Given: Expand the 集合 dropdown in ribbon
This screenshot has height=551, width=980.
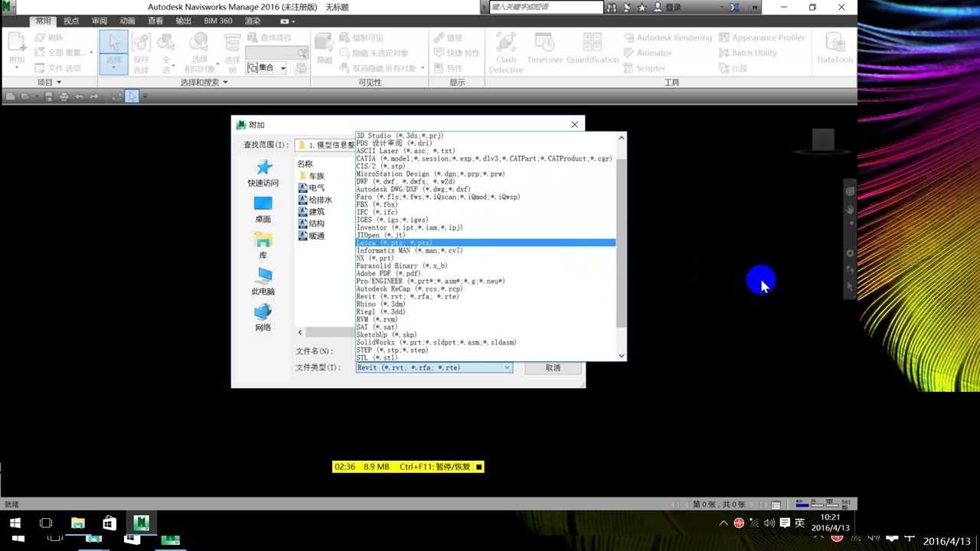Looking at the screenshot, I should coord(283,68).
